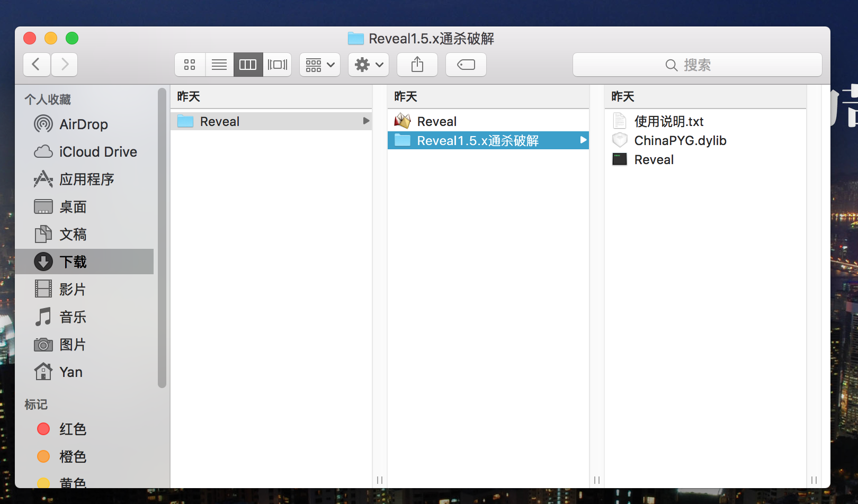Select the 使用说明.txt file
Viewport: 858px width, 504px height.
[x=705, y=121]
